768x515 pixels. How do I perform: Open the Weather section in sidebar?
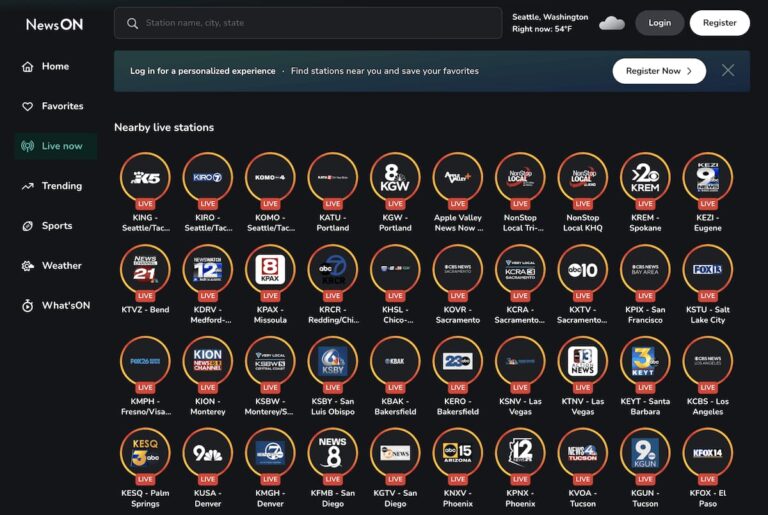[61, 266]
